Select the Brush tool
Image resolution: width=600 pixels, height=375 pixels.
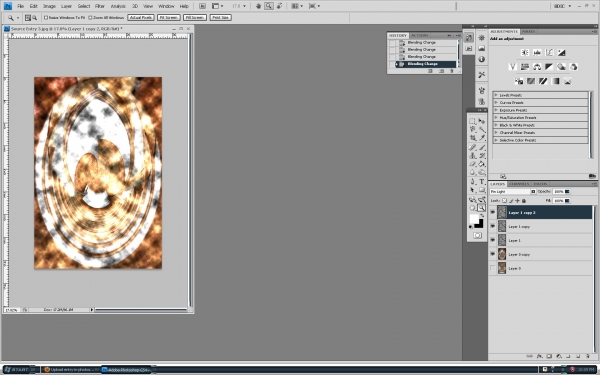(482, 147)
